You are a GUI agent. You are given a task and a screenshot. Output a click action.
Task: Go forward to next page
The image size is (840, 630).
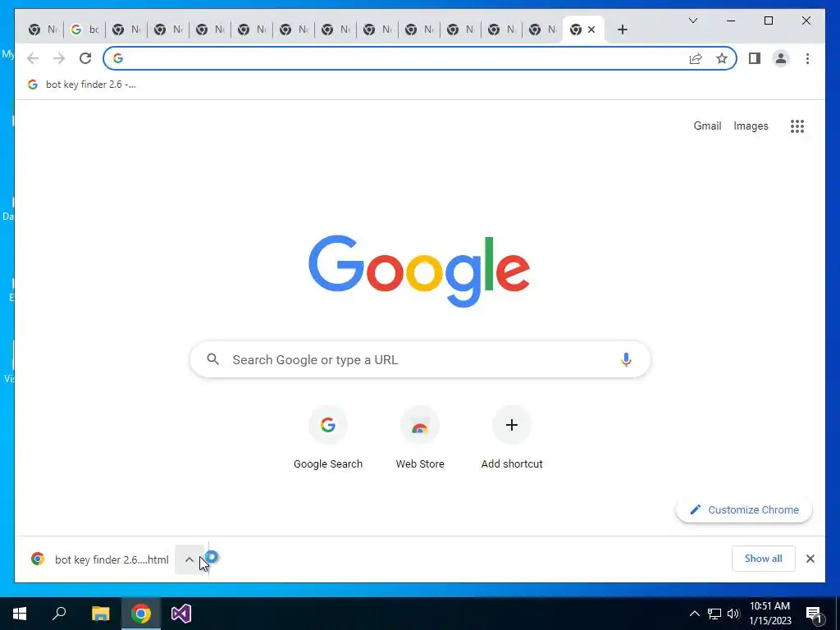pyautogui.click(x=59, y=58)
